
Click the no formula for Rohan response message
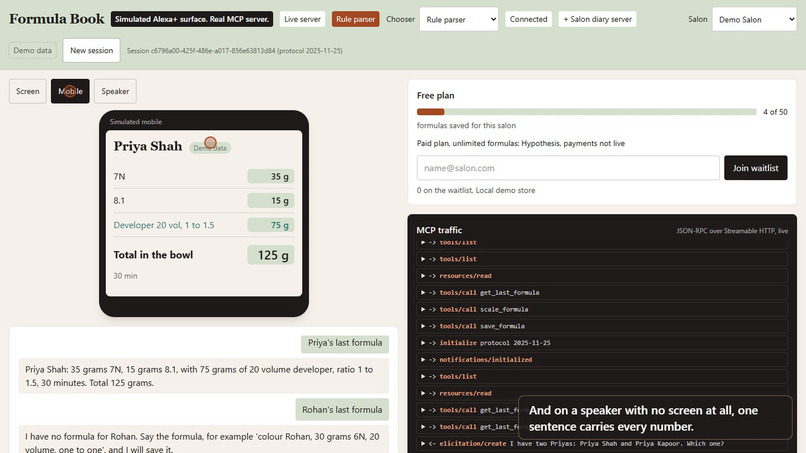tap(204, 441)
